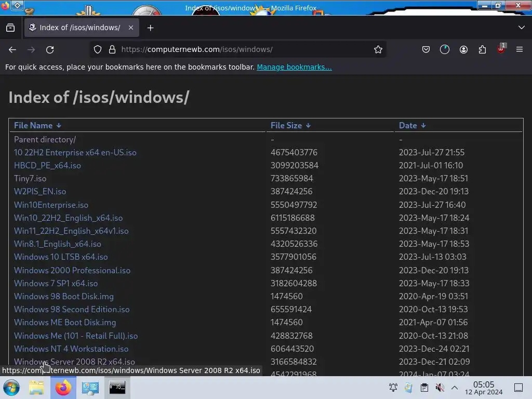Open the Firefox account icon
Image resolution: width=532 pixels, height=399 pixels.
pyautogui.click(x=463, y=49)
